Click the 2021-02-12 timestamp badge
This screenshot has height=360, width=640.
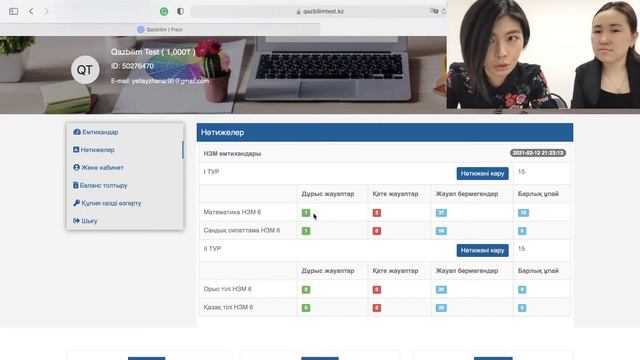pos(538,153)
